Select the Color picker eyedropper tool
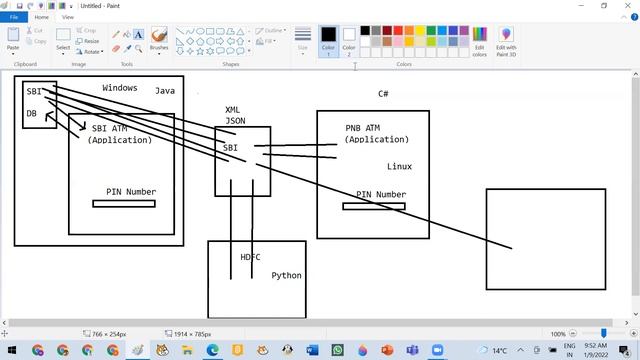 [x=127, y=49]
